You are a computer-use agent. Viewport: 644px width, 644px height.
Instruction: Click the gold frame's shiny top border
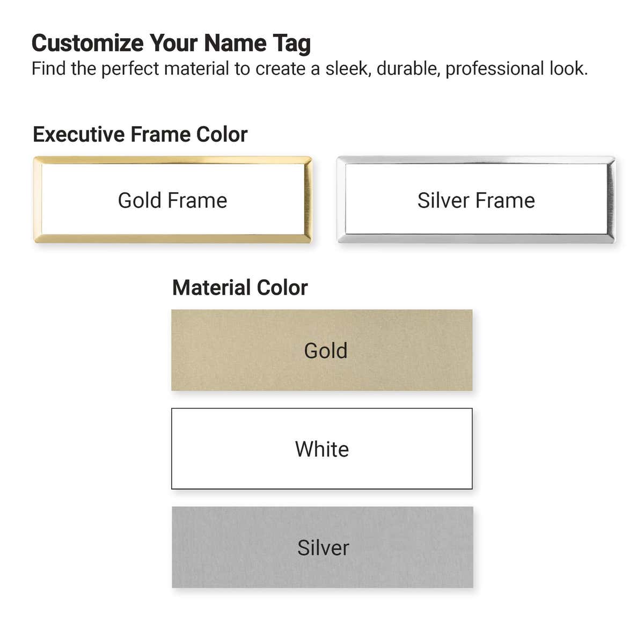pos(172,160)
